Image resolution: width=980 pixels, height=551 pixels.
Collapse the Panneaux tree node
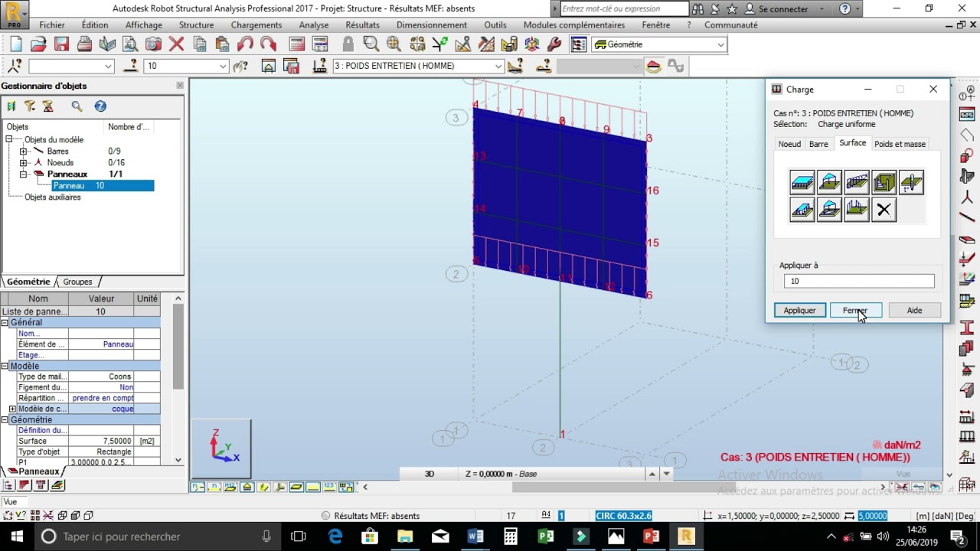click(23, 174)
